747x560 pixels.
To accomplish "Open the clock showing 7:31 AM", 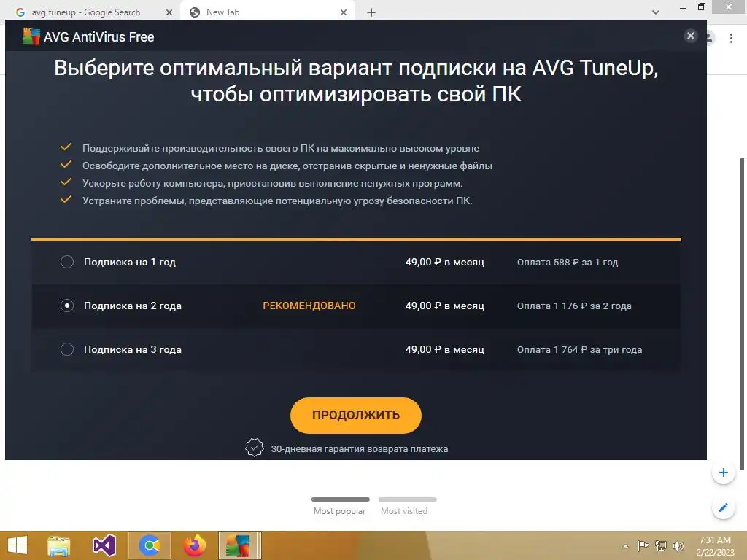I will [x=715, y=546].
